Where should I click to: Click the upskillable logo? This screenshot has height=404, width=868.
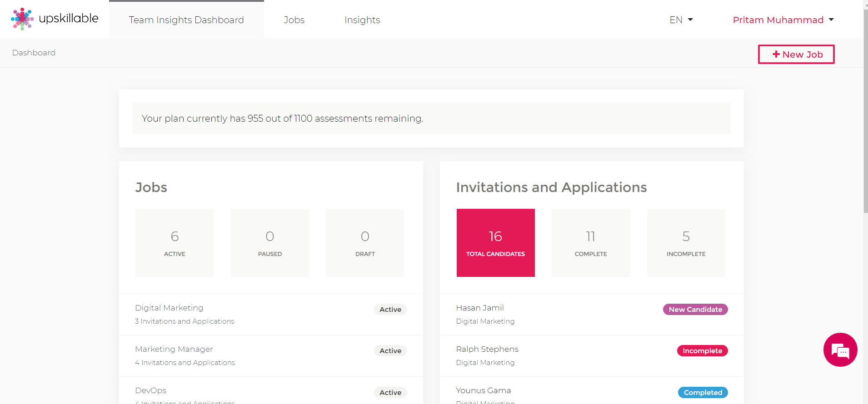coord(55,19)
